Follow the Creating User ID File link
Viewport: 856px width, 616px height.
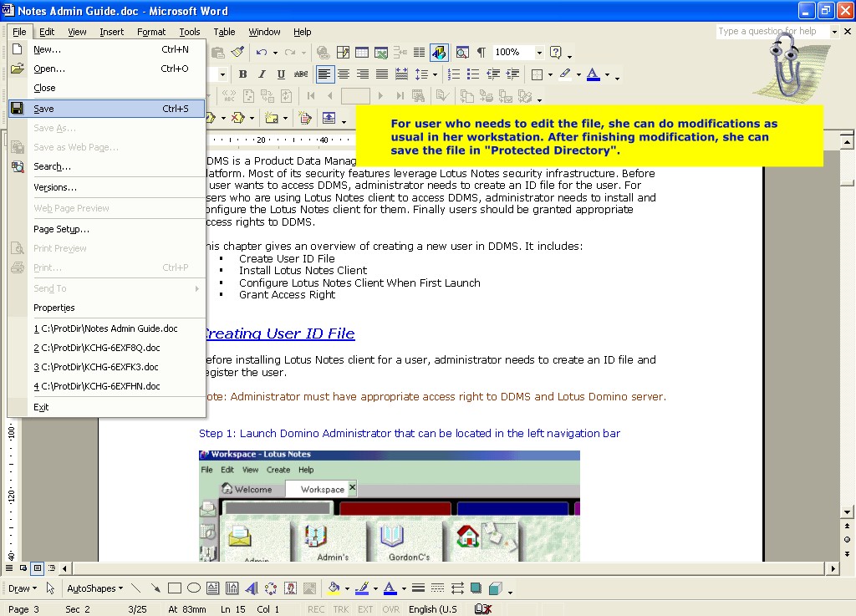click(279, 333)
